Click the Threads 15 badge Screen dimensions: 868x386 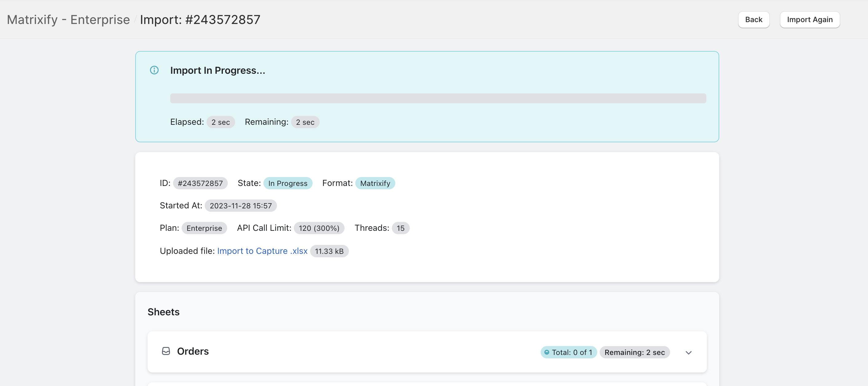[400, 228]
